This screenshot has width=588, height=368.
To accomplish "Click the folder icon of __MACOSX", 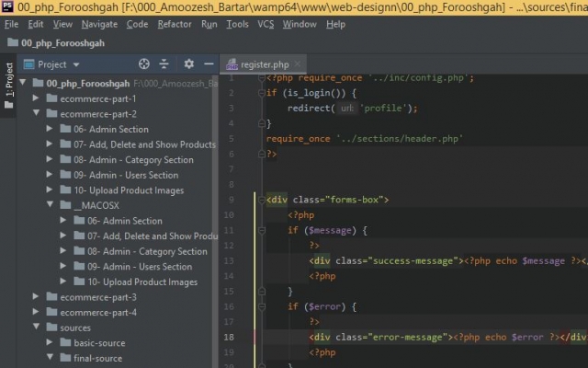I will click(x=65, y=205).
